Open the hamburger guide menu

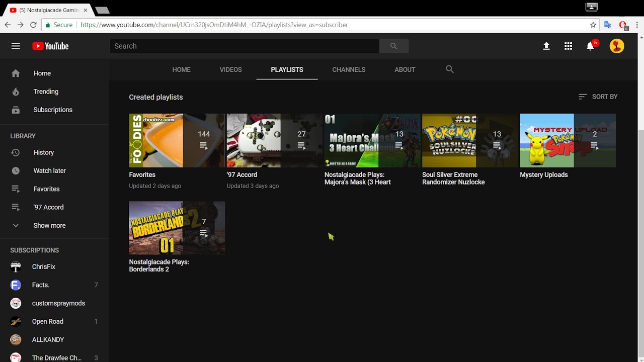16,46
